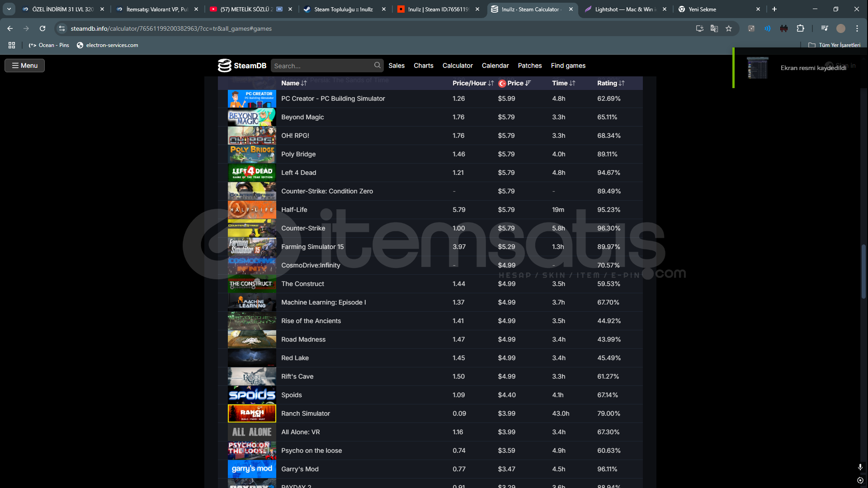This screenshot has width=868, height=488.
Task: Open site information icon in address bar
Action: pos(62,28)
